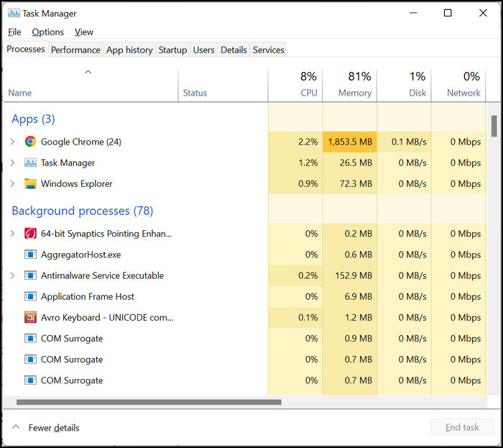Click Avro Keyboard's 0.1% CPU value
503x448 pixels.
click(x=308, y=318)
